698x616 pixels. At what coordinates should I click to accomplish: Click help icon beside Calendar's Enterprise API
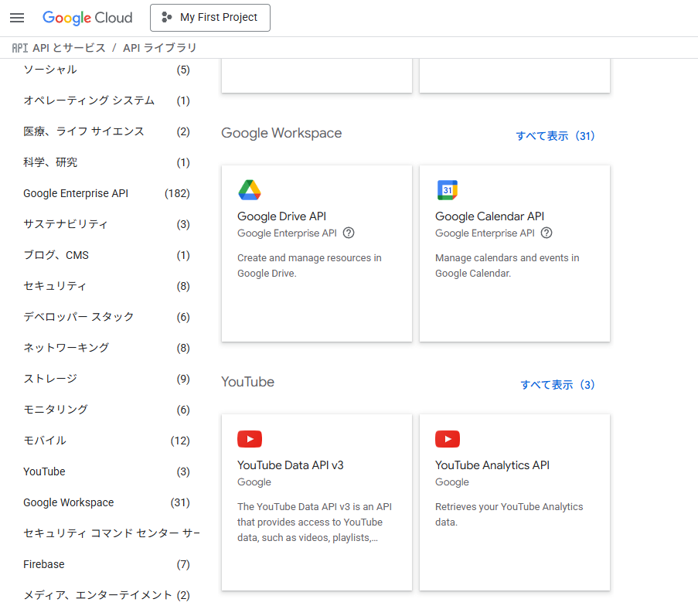[546, 233]
